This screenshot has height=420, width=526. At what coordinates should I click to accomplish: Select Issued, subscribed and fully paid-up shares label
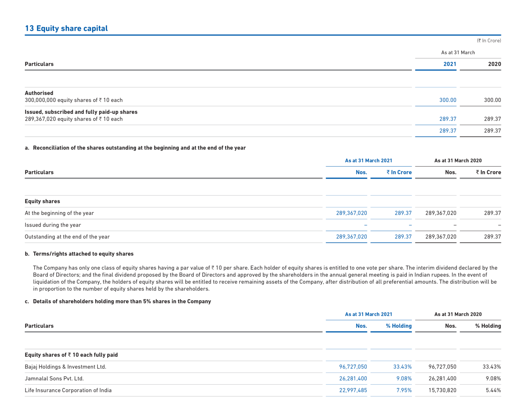coord(81,112)
